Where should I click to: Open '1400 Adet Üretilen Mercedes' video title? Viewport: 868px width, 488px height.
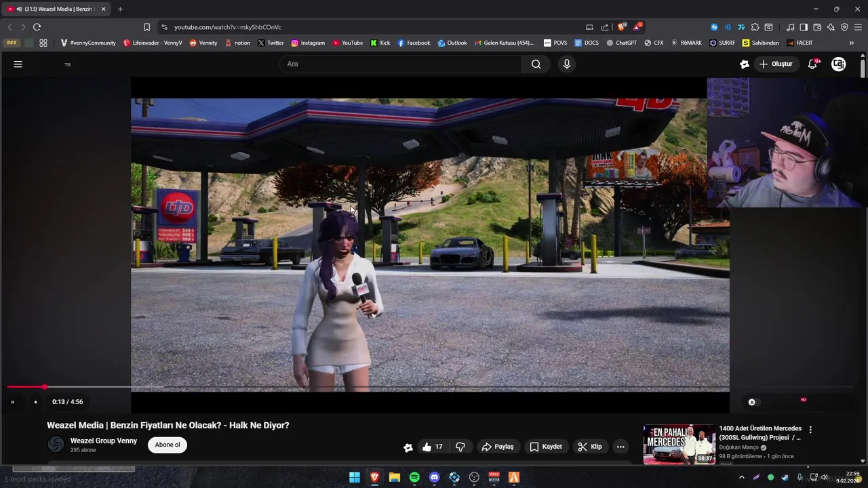(x=760, y=433)
